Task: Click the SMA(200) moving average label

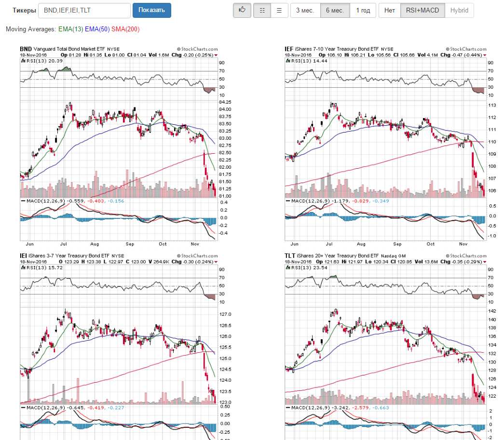Action: tap(125, 29)
